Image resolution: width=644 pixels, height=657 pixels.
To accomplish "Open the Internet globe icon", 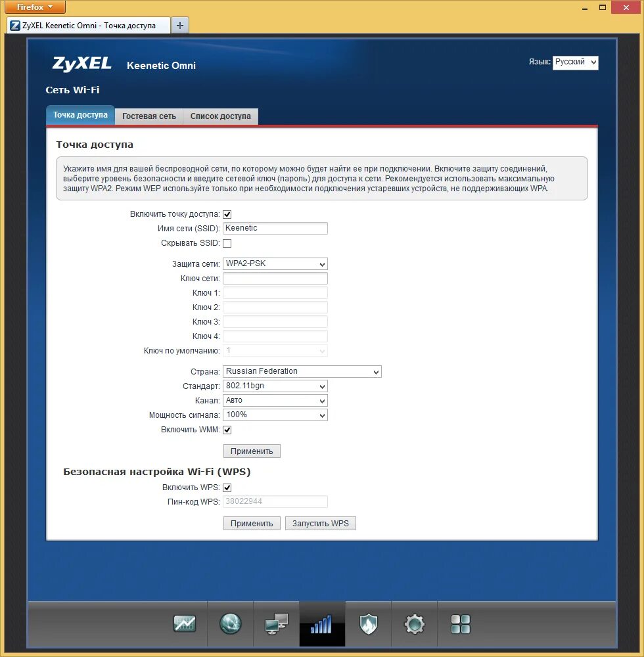I will (230, 623).
